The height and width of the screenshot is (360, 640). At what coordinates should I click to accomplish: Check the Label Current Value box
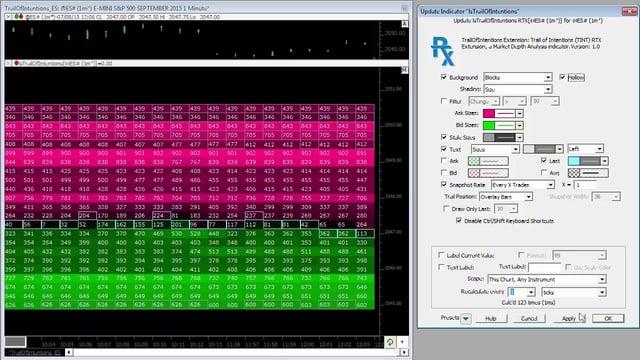[441, 255]
